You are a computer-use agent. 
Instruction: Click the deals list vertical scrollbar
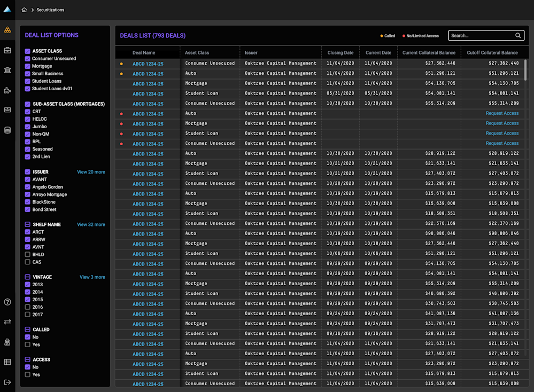click(526, 69)
